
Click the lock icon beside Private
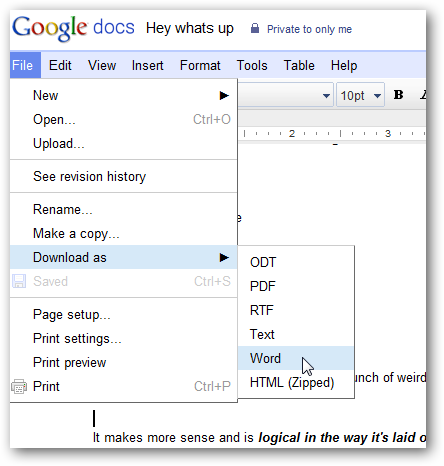[x=255, y=29]
